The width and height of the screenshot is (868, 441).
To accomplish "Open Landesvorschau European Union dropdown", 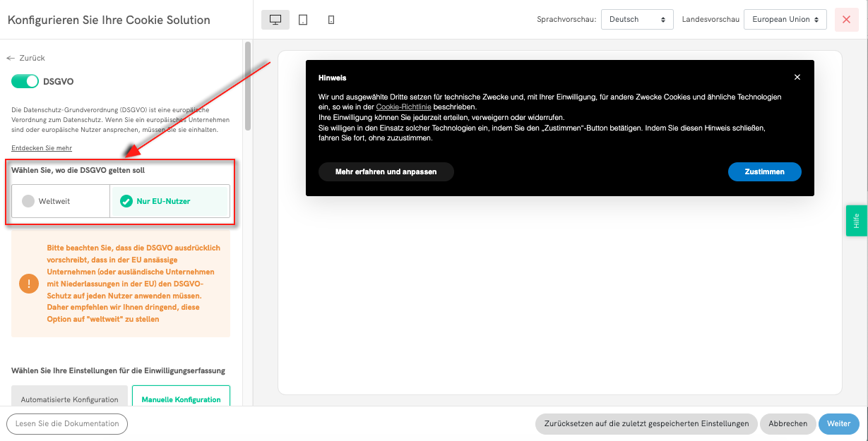I will tap(785, 20).
